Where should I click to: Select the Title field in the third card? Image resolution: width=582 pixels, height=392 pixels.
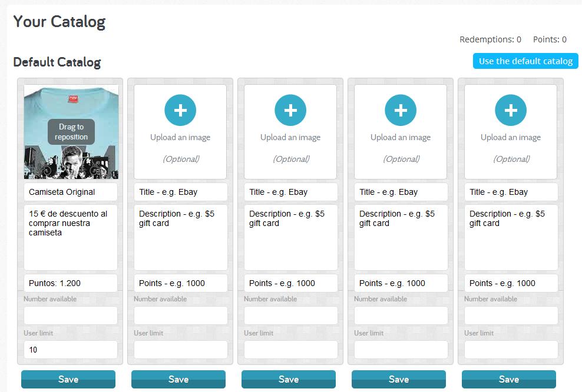[x=291, y=192]
